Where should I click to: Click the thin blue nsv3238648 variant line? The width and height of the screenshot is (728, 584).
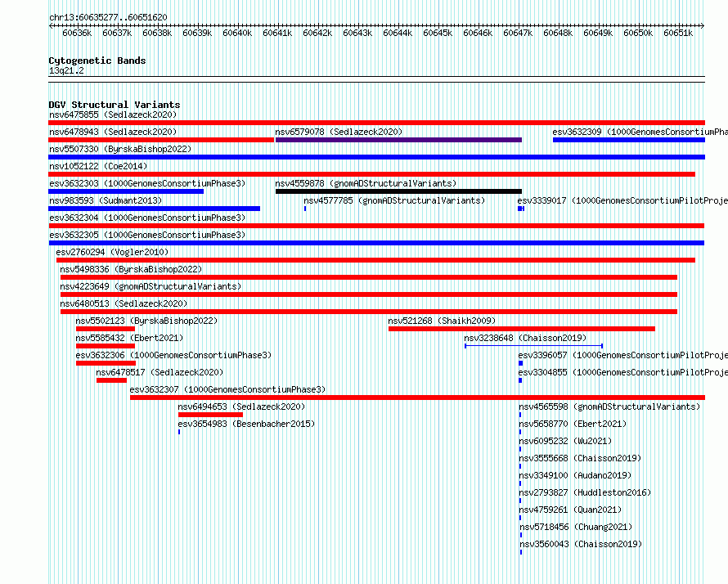[534, 346]
